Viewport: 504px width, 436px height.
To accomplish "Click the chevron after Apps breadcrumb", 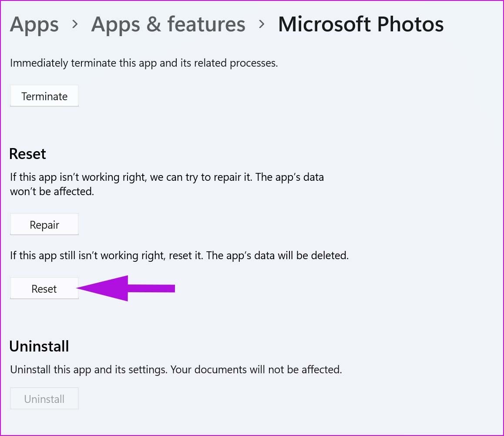I will 75,24.
